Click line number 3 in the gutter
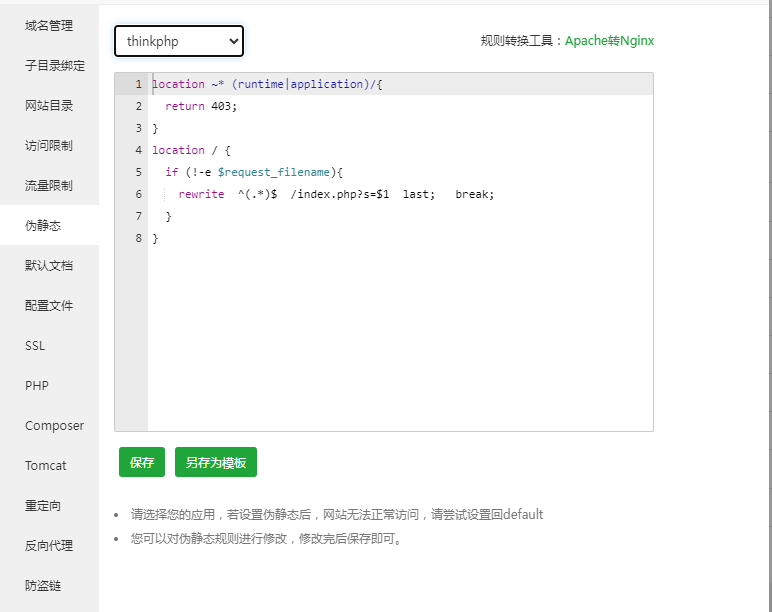Viewport: 772px width, 612px height. coord(138,128)
